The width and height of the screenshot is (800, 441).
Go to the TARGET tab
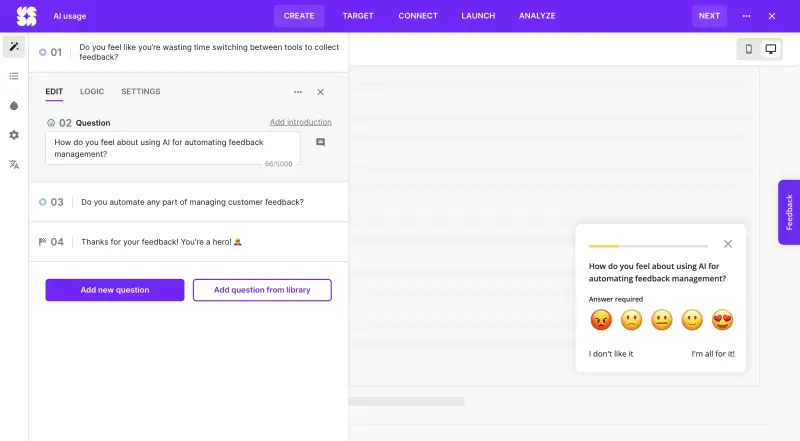tap(358, 16)
